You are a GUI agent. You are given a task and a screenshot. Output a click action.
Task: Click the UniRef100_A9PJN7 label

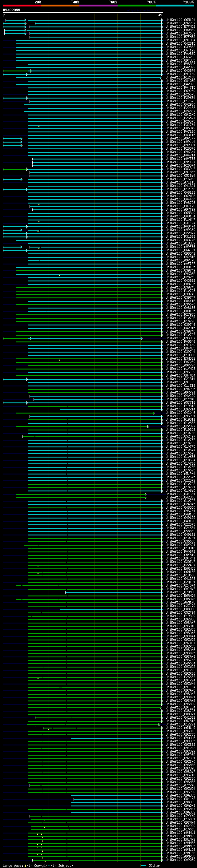(x=180, y=139)
